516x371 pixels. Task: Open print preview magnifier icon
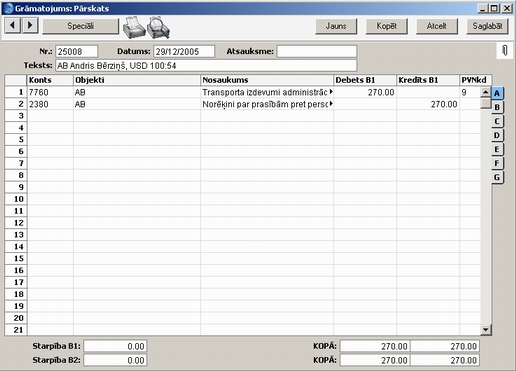tap(159, 27)
